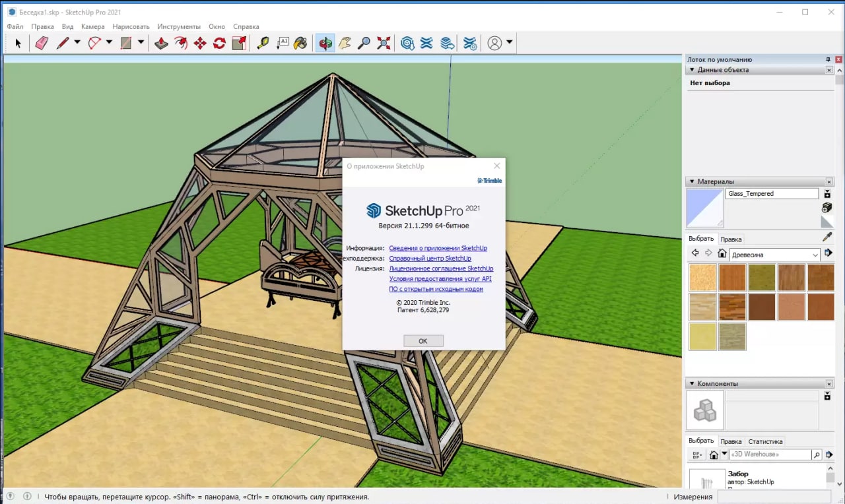Open Справочный центр SketchUp link
This screenshot has height=504, width=845.
click(x=430, y=259)
